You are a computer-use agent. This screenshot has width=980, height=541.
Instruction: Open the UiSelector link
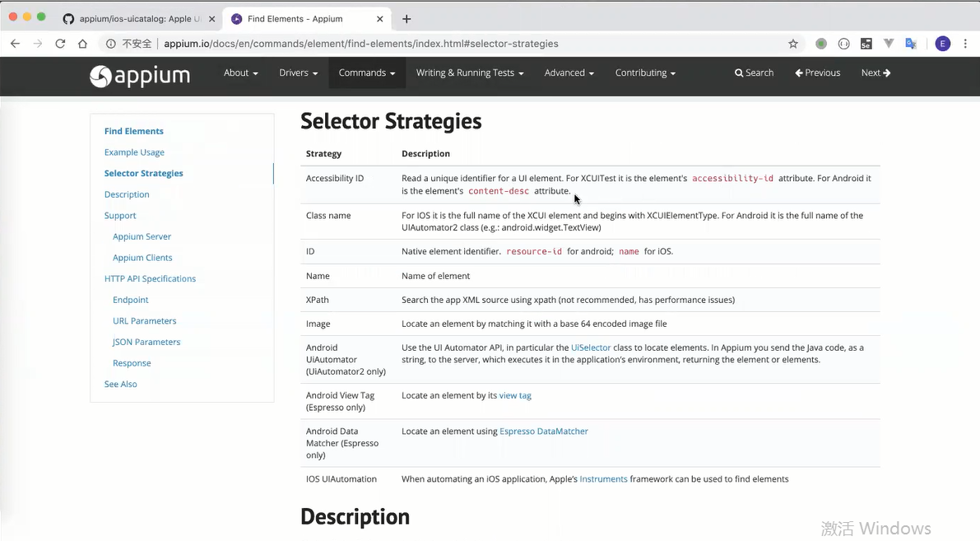pos(591,347)
